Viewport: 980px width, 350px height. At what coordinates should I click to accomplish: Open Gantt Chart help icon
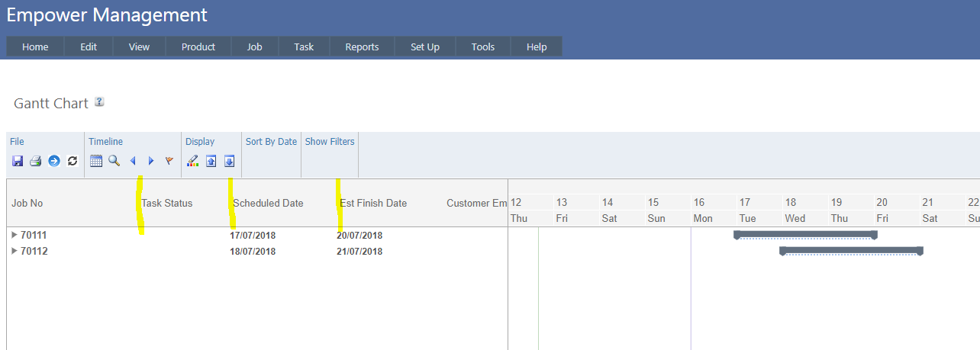99,102
